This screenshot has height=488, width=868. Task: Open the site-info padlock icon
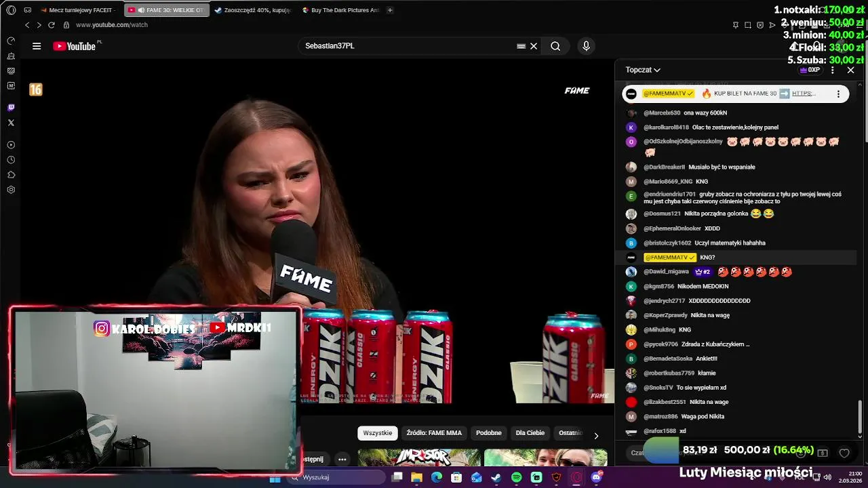pos(66,25)
